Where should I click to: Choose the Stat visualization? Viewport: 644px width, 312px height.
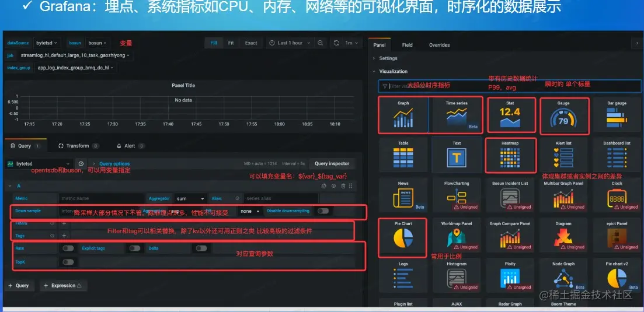point(510,115)
